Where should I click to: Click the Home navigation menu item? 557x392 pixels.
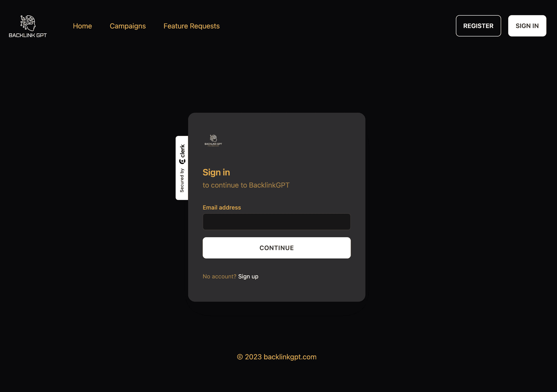click(82, 26)
